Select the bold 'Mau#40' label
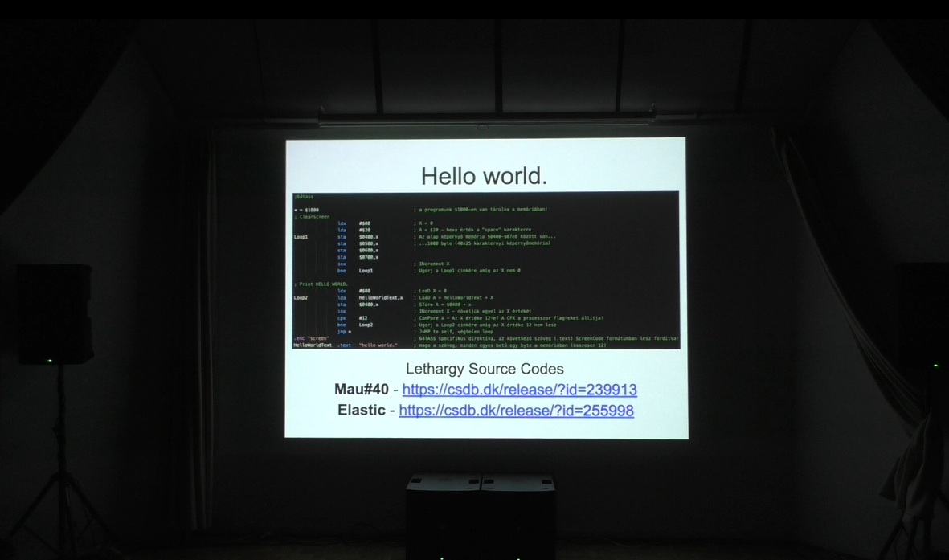 pyautogui.click(x=361, y=390)
